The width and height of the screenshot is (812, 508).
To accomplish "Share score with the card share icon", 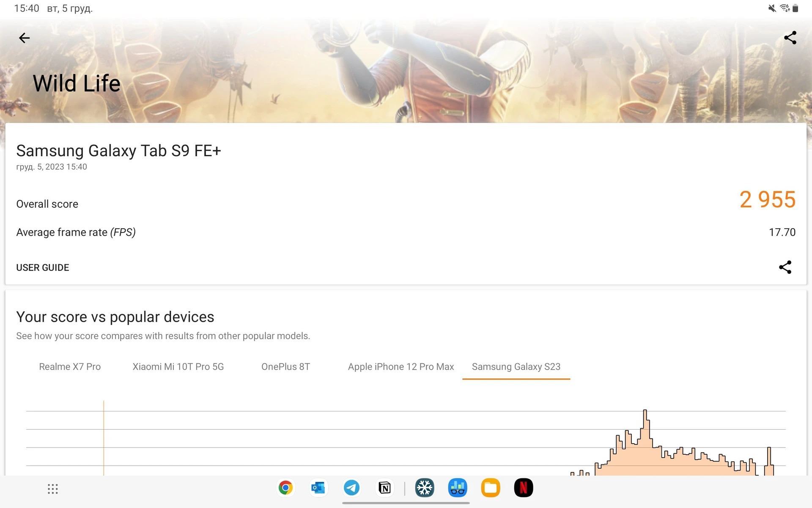I will (785, 267).
